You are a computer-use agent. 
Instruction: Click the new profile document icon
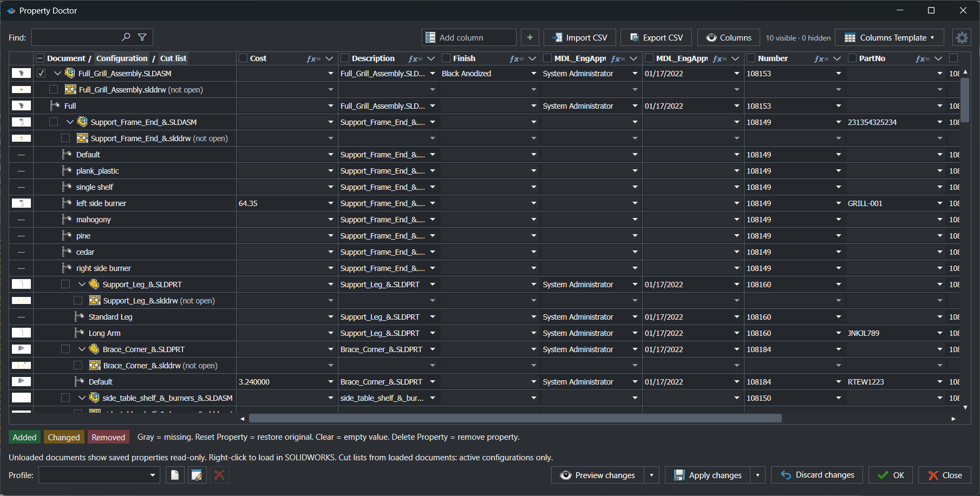pyautogui.click(x=175, y=475)
